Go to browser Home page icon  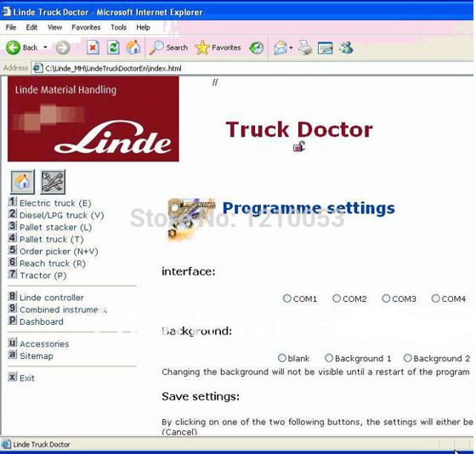pos(133,48)
